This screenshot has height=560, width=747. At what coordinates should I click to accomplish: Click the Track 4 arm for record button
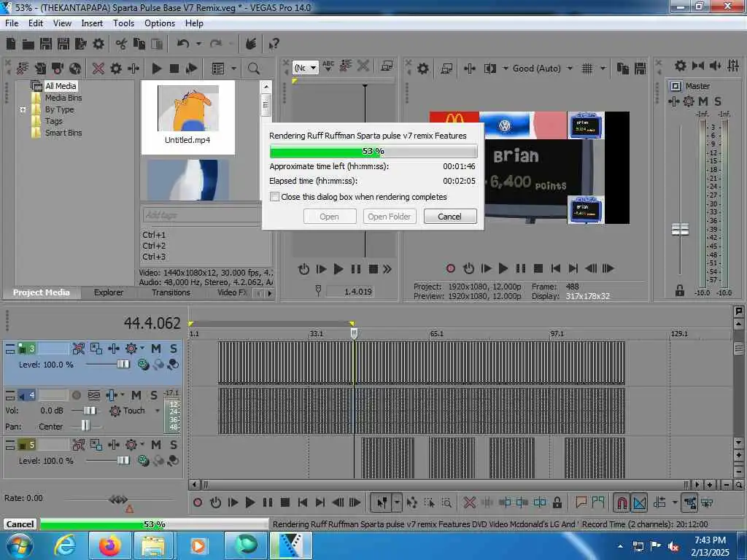coord(76,395)
